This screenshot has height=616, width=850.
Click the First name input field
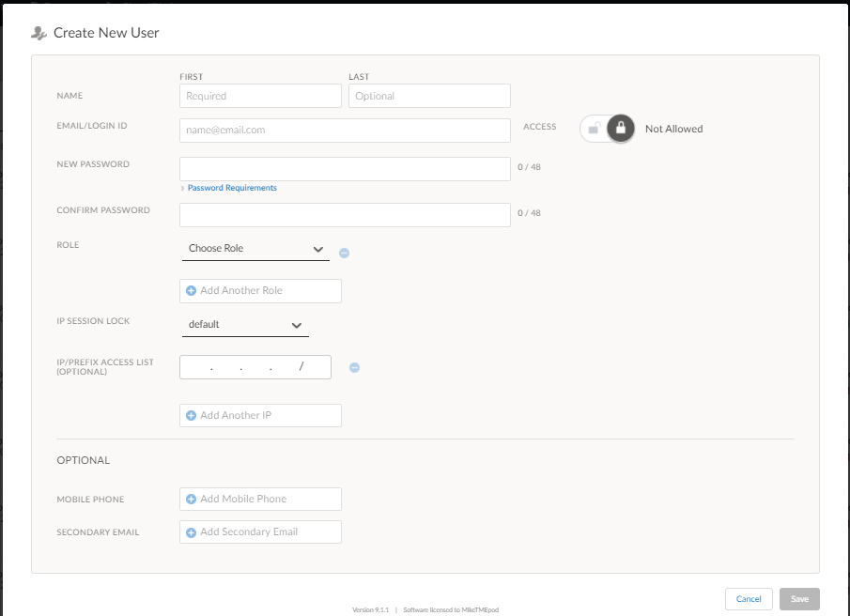[x=260, y=96]
